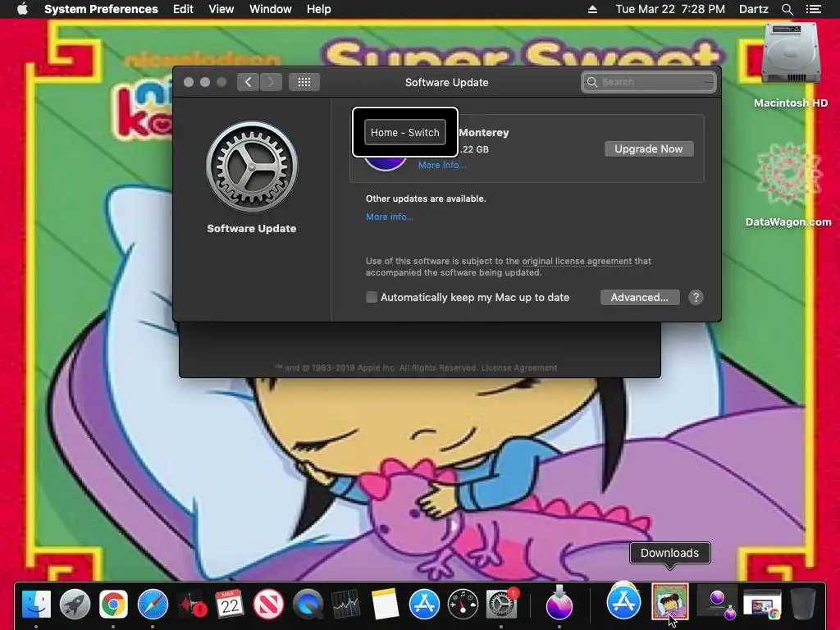Click the Home - Switch button
The image size is (840, 630).
(x=405, y=132)
